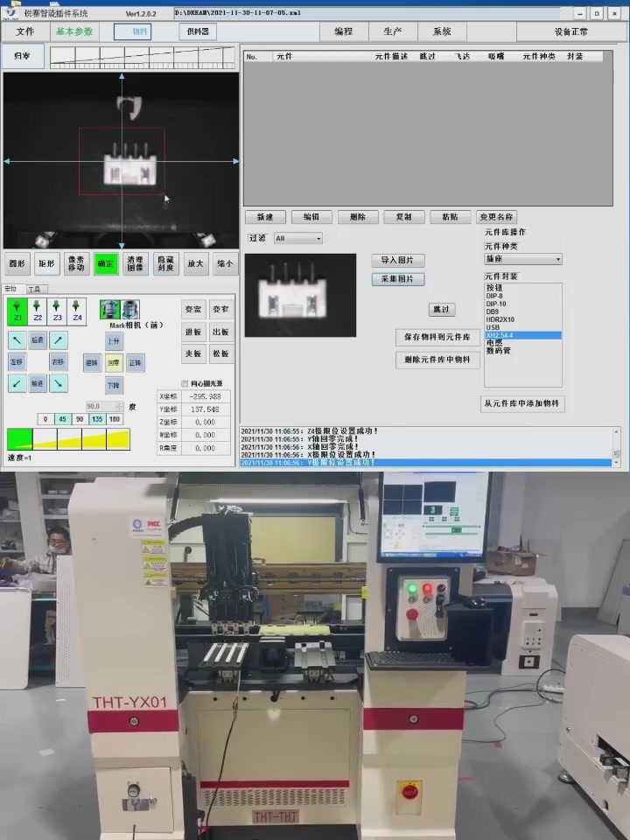630x840 pixels.
Task: Click 导入图片 to import an image
Action: click(397, 261)
